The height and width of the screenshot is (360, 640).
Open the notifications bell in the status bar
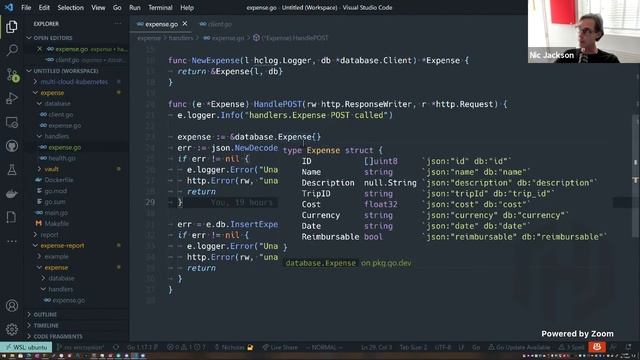pyautogui.click(x=629, y=347)
